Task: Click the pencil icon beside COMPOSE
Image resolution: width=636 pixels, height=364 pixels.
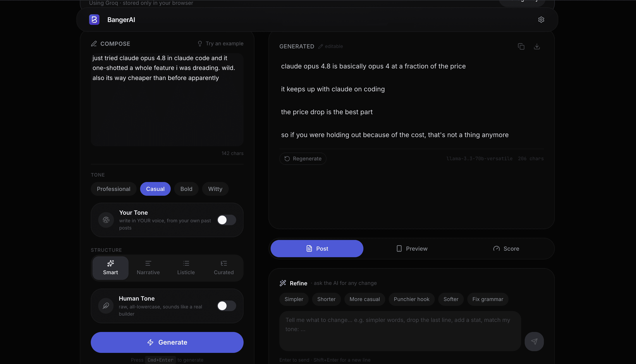Action: coord(94,44)
